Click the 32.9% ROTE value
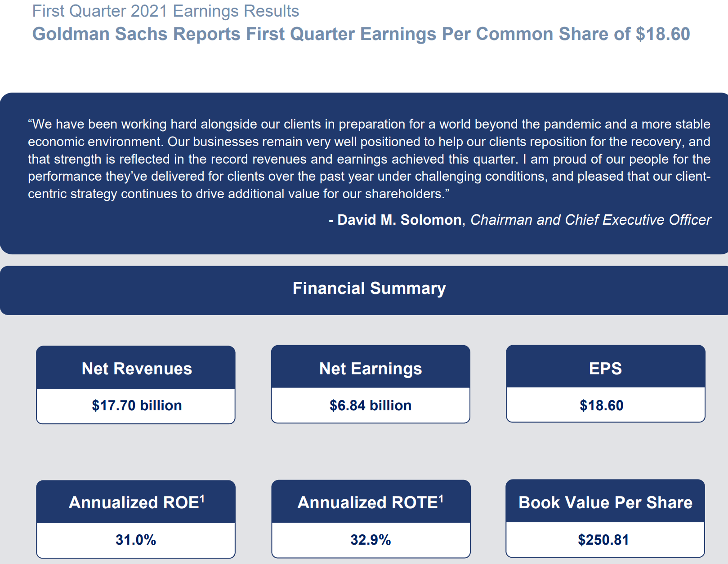The image size is (728, 564). [x=371, y=539]
